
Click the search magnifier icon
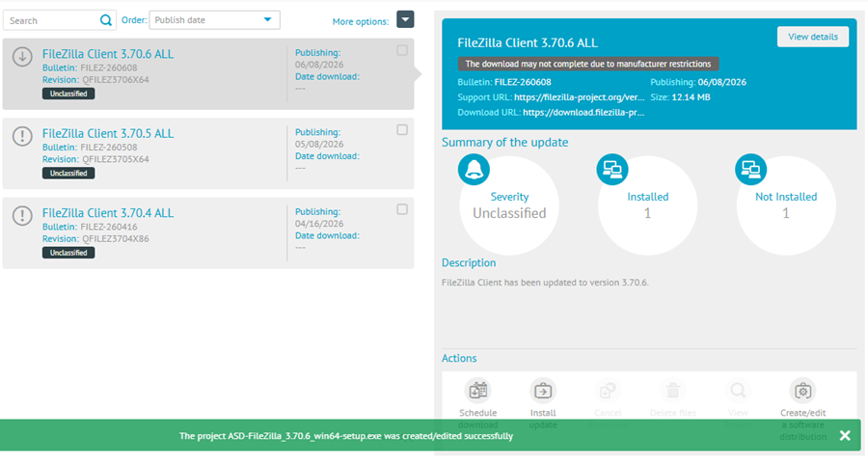pos(105,20)
